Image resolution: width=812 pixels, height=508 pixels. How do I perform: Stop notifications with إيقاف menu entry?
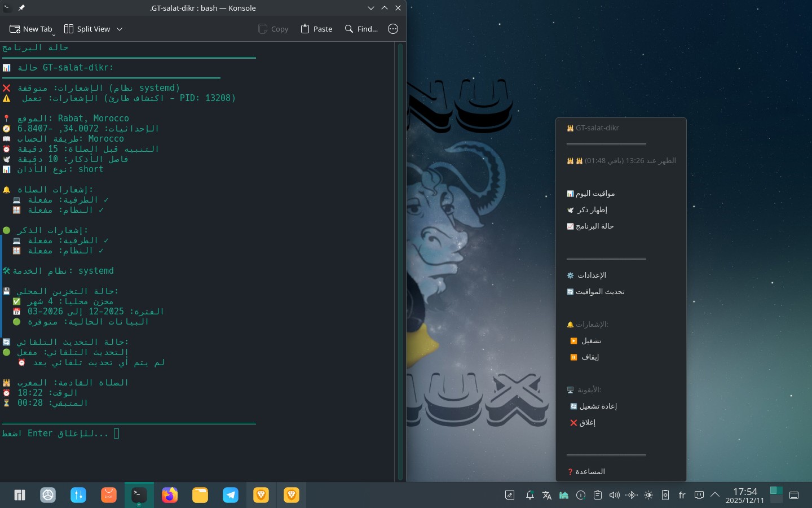pyautogui.click(x=589, y=357)
